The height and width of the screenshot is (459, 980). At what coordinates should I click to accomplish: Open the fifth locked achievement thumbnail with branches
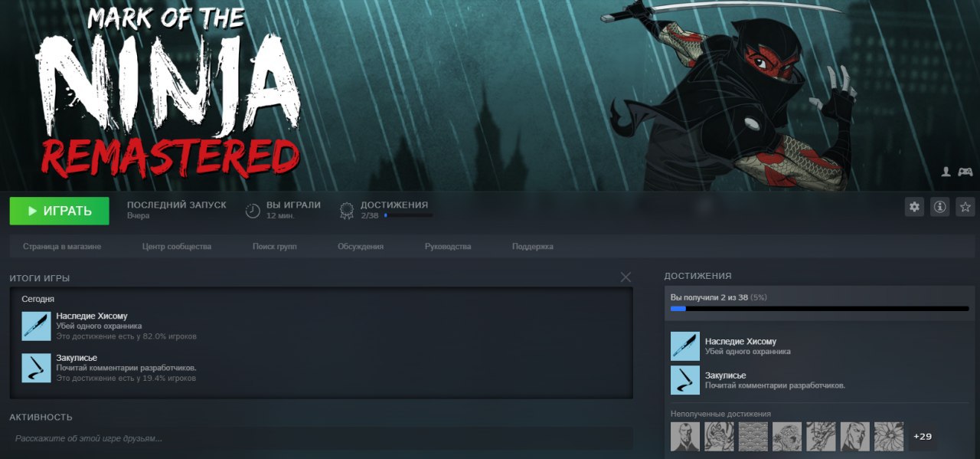[821, 437]
